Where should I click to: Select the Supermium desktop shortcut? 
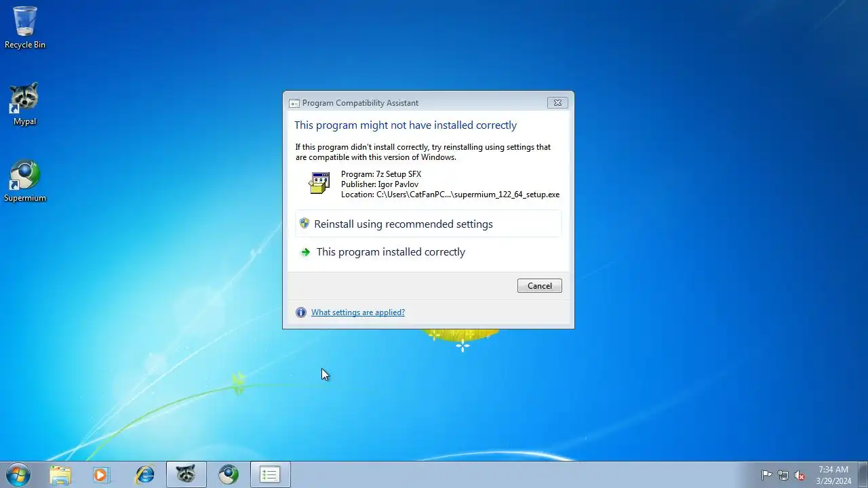[25, 181]
